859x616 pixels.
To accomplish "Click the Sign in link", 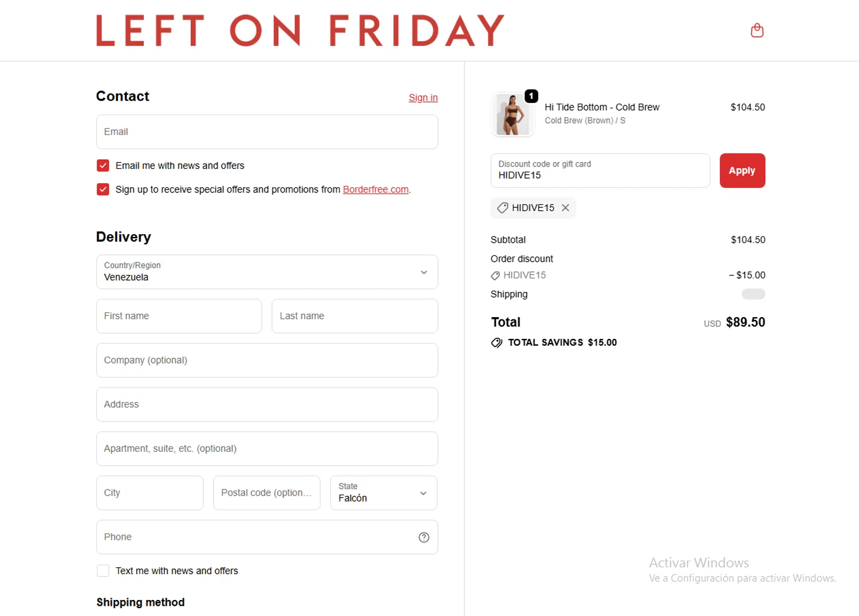I will (x=423, y=98).
